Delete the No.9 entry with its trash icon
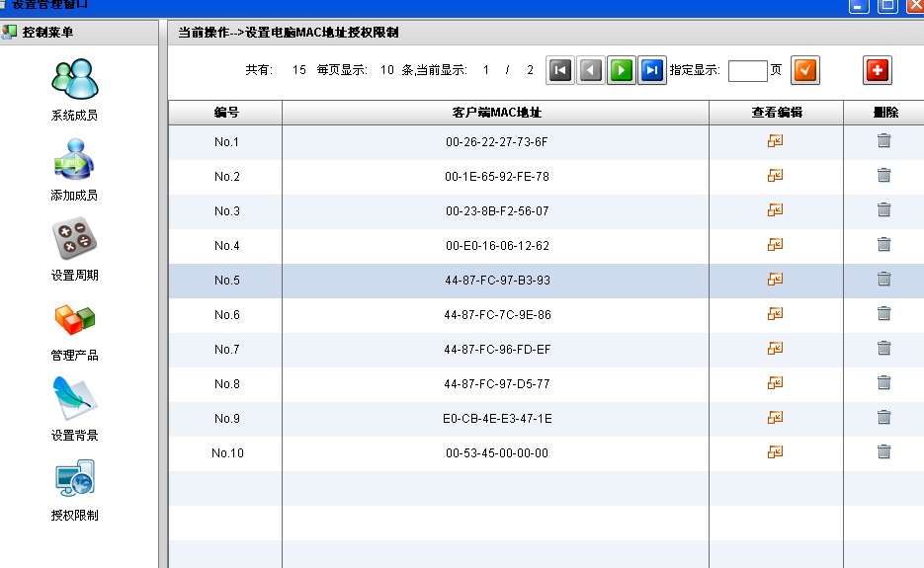Screen dimensions: 924x568 (883, 417)
